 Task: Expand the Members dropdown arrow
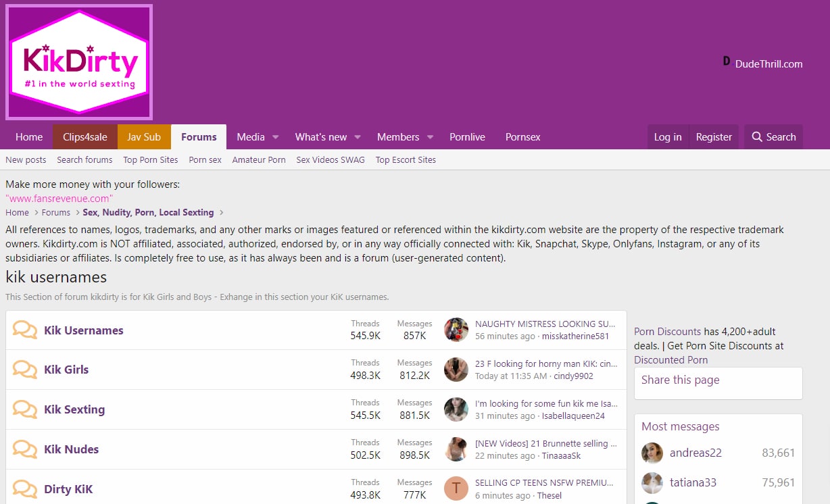pyautogui.click(x=430, y=137)
